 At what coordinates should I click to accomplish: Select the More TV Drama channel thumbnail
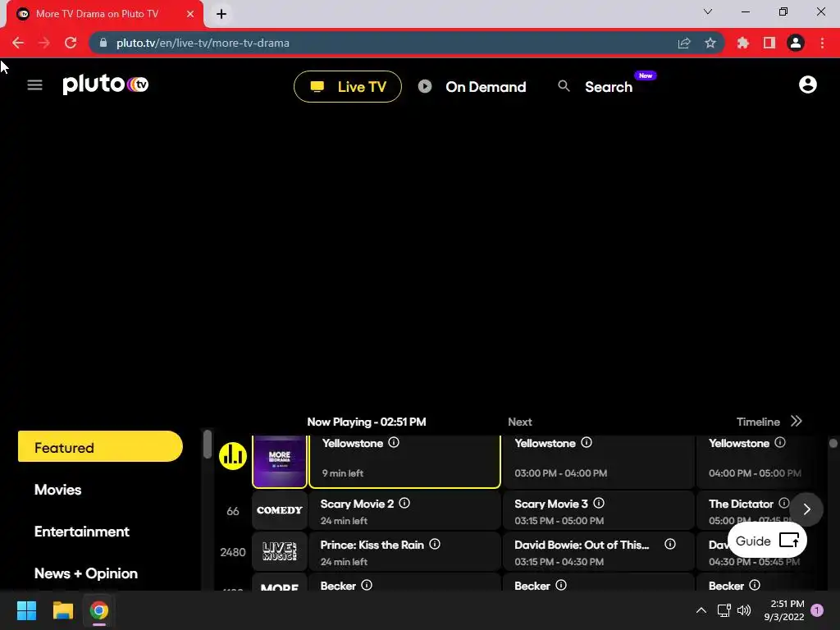click(x=280, y=461)
